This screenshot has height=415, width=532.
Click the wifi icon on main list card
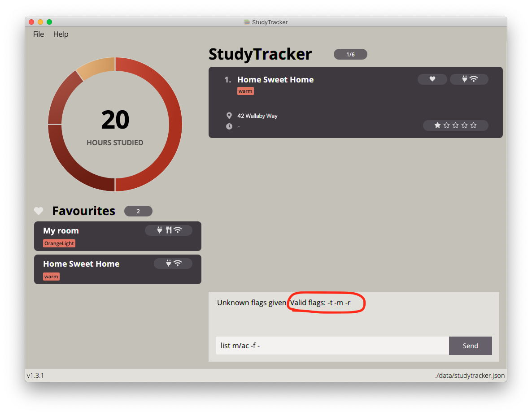click(x=474, y=79)
